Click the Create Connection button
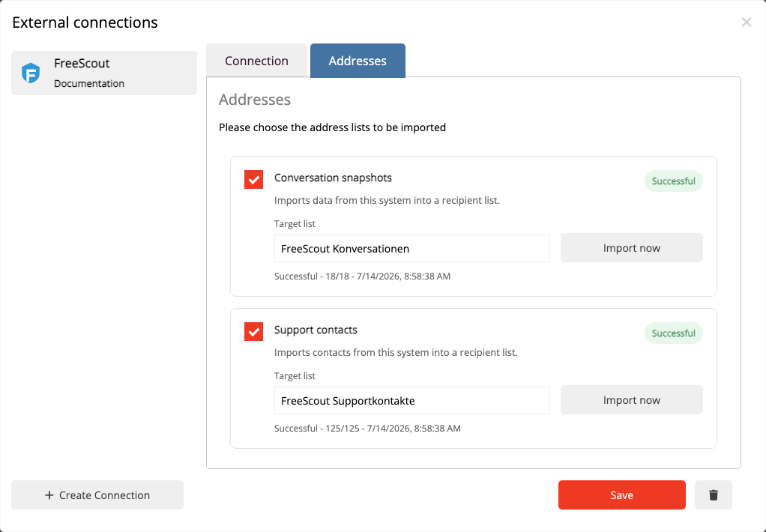766x532 pixels. pos(97,495)
